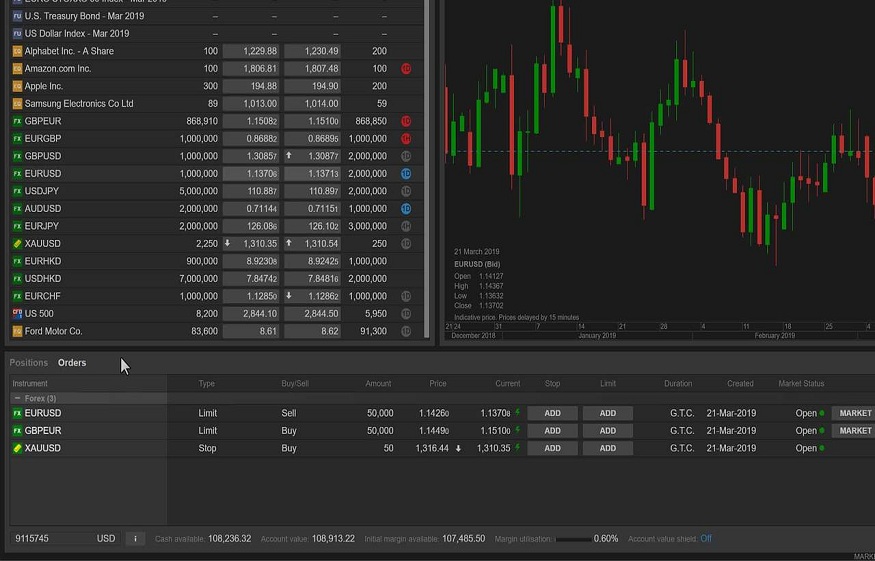This screenshot has height=561, width=875.
Task: Click the account number field 9115745
Action: (x=32, y=539)
